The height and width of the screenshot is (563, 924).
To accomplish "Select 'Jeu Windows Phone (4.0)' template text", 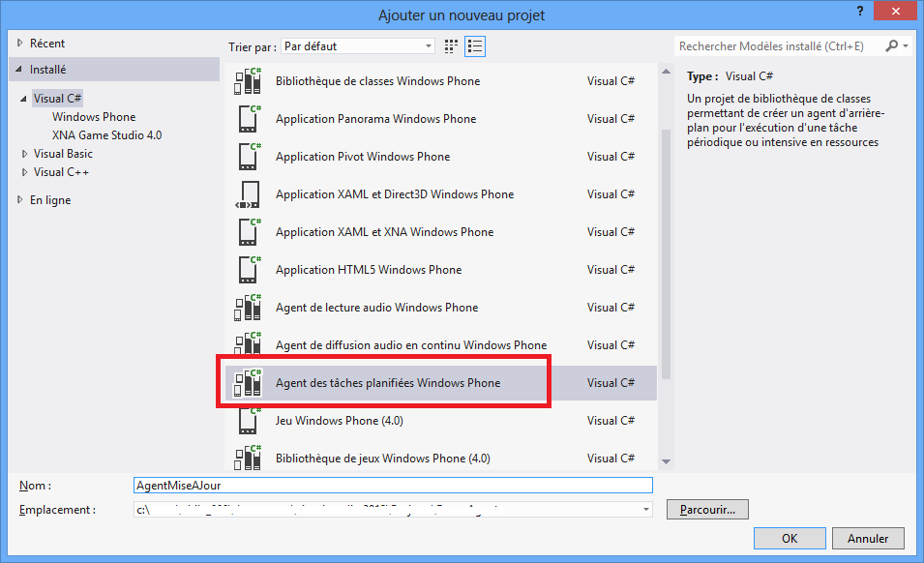I will point(340,421).
